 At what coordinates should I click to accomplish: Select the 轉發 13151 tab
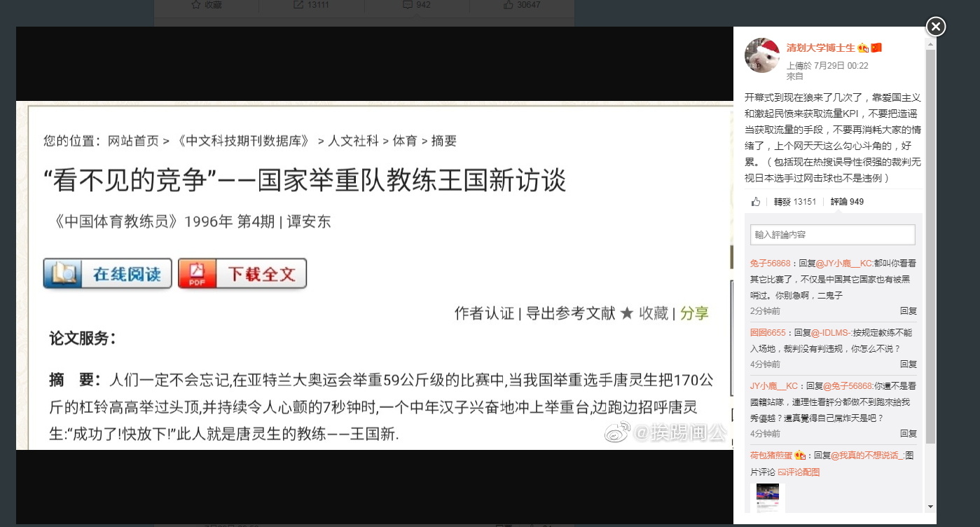[795, 202]
